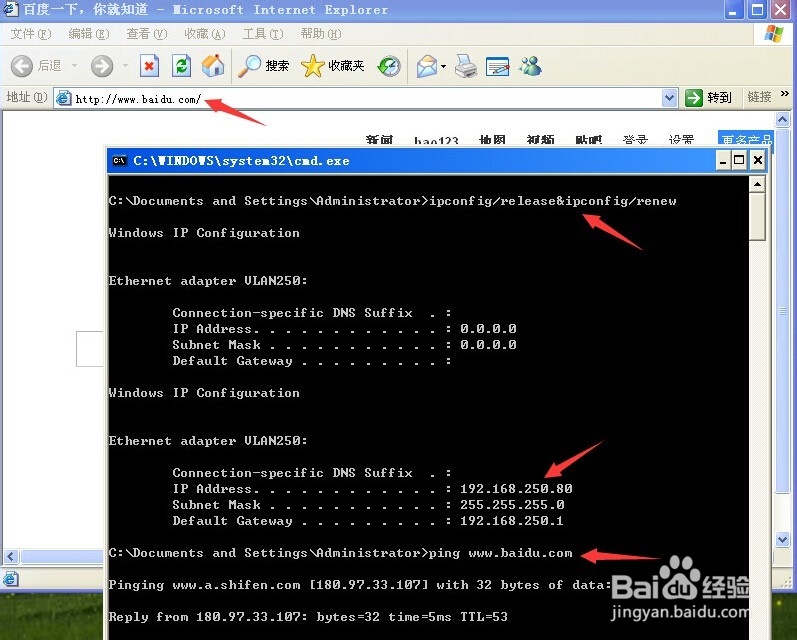Viewport: 797px width, 640px height.
Task: Open the 查看(V) View menu
Action: [146, 34]
